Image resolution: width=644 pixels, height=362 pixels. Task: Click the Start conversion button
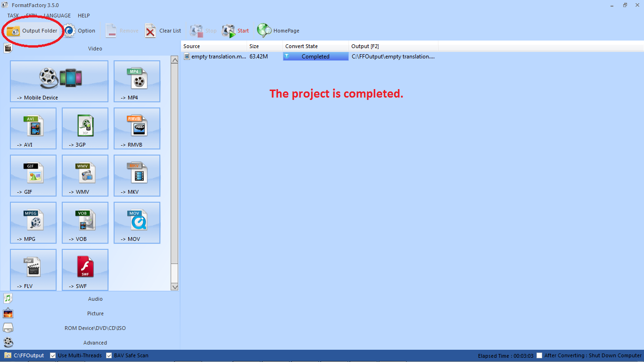(x=235, y=31)
